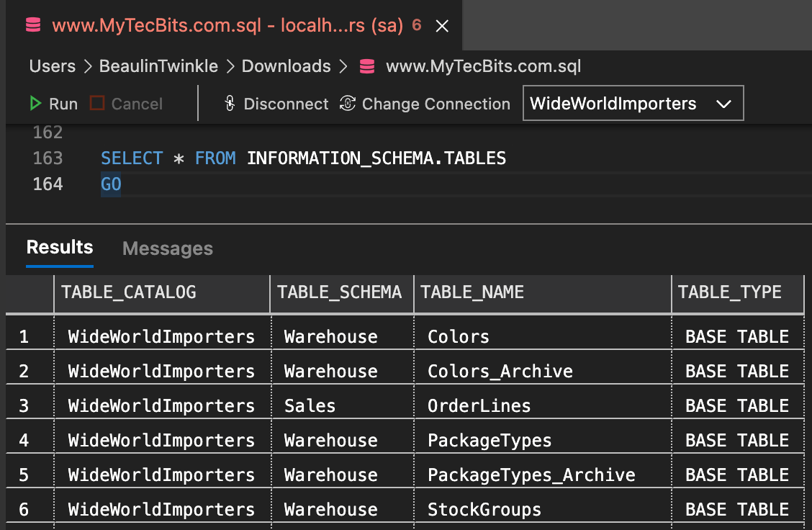Click the database icon on the file tab
Screen dimensions: 812x530
[x=32, y=25]
